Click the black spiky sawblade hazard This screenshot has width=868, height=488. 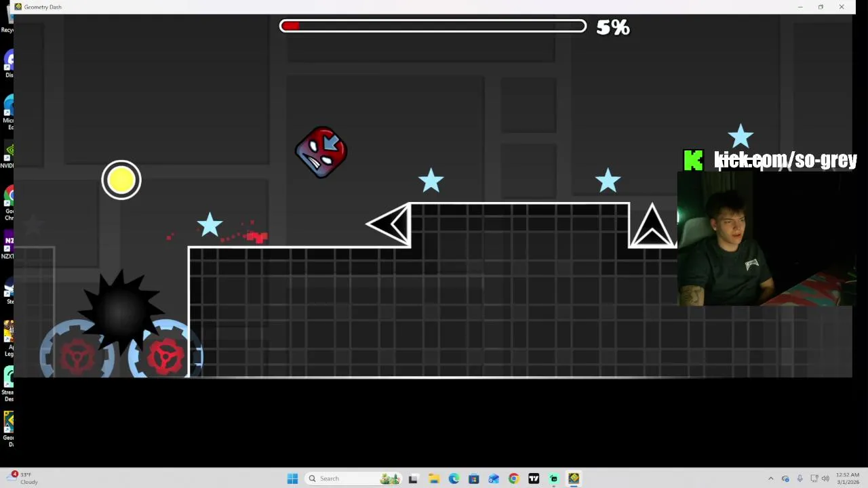pyautogui.click(x=120, y=311)
